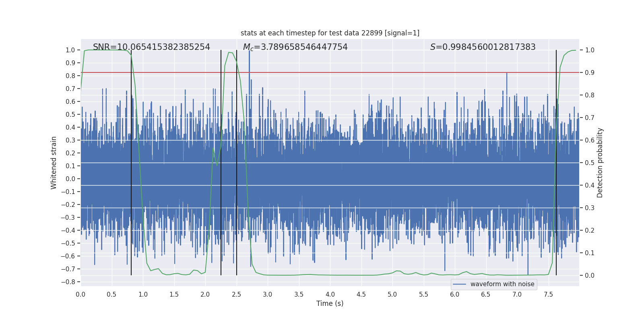Click the 'Detection probability' right axis label

[x=600, y=163]
